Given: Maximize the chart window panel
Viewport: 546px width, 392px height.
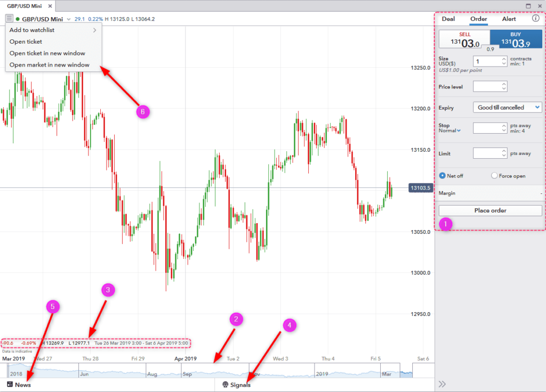Looking at the screenshot, I should pyautogui.click(x=528, y=6).
